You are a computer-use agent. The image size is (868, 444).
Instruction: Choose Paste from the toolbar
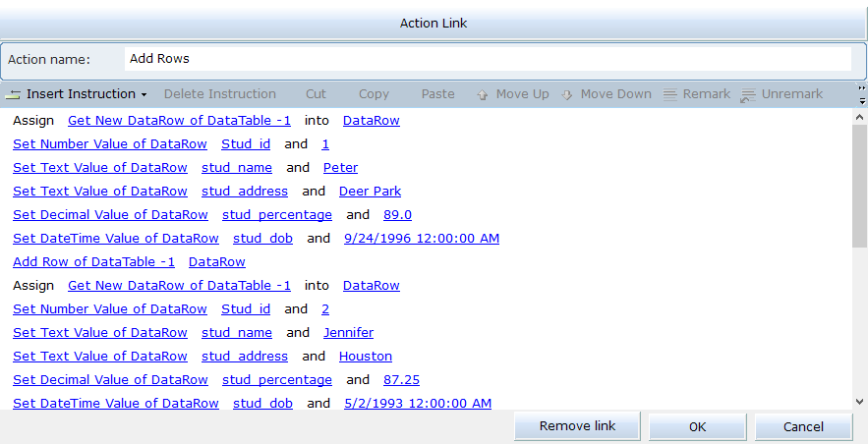pos(437,94)
